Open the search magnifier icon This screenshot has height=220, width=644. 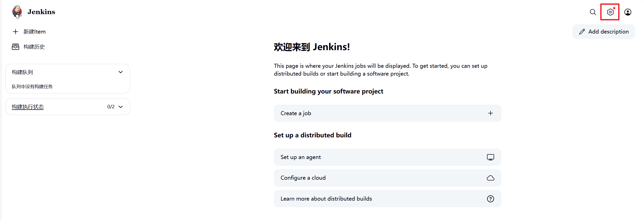(x=593, y=12)
